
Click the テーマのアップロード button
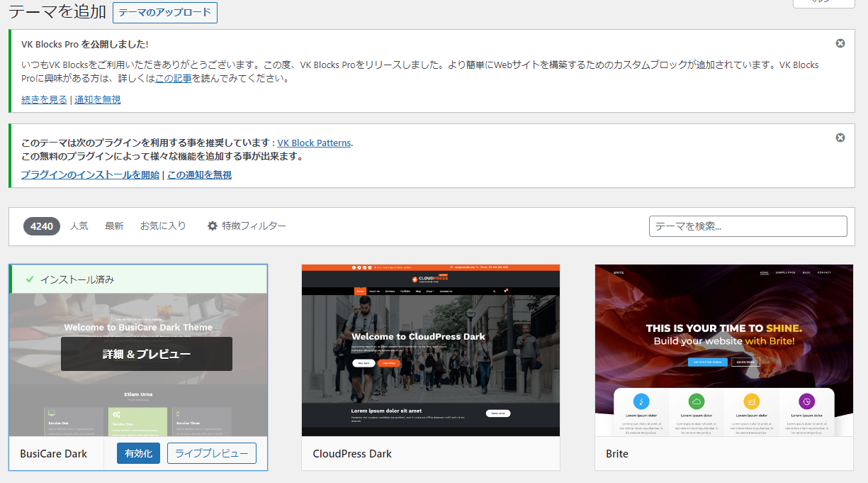pos(165,13)
